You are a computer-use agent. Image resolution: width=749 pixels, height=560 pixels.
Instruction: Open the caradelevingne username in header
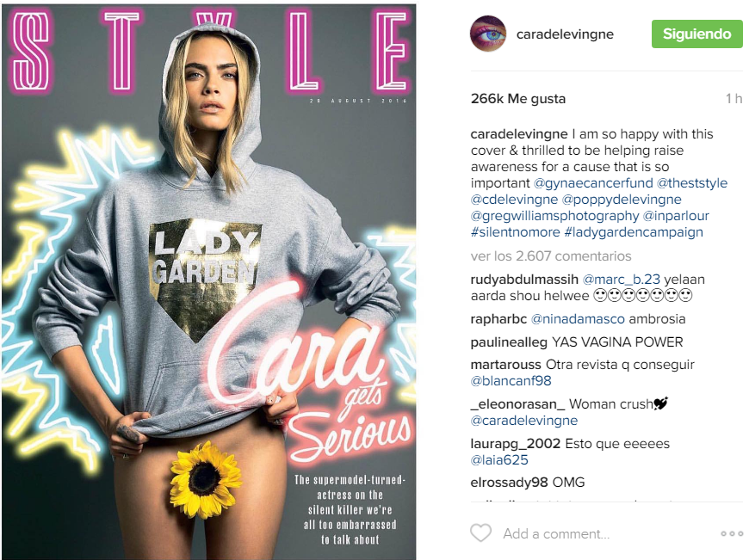tap(565, 34)
